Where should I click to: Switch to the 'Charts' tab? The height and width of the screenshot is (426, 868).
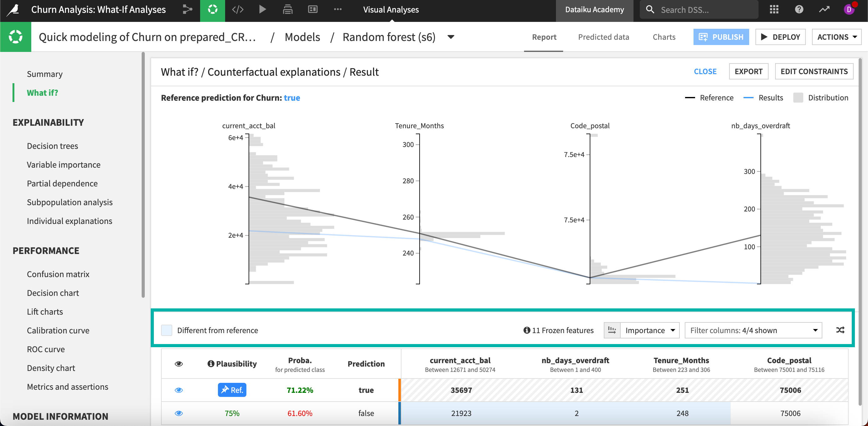pyautogui.click(x=663, y=37)
